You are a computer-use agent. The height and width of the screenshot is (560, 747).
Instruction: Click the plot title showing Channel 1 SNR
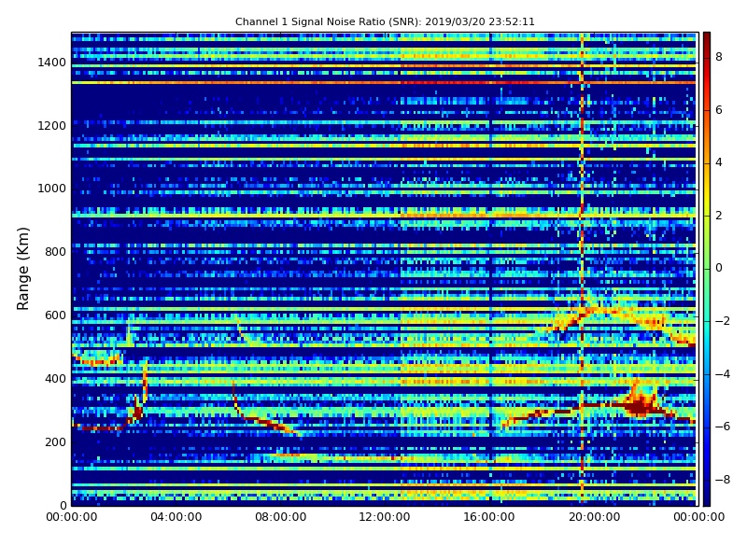tap(385, 21)
